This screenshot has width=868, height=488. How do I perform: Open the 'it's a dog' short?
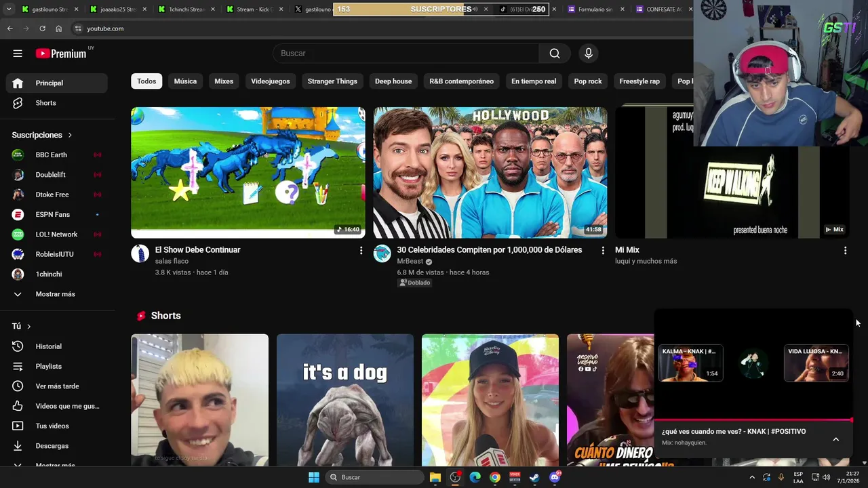coord(345,400)
